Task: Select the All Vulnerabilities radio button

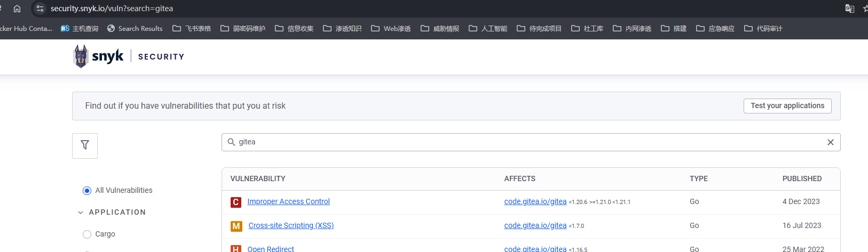Action: click(x=87, y=191)
